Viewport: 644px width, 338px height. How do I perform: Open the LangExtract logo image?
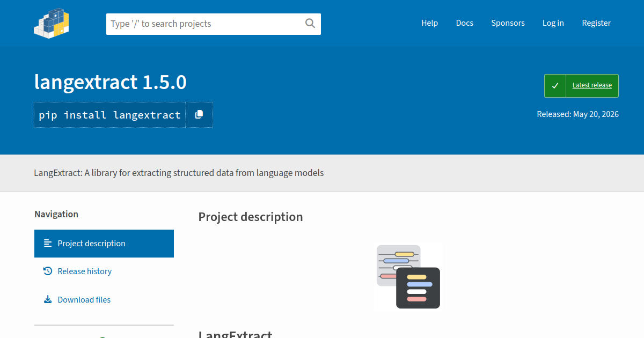408,276
